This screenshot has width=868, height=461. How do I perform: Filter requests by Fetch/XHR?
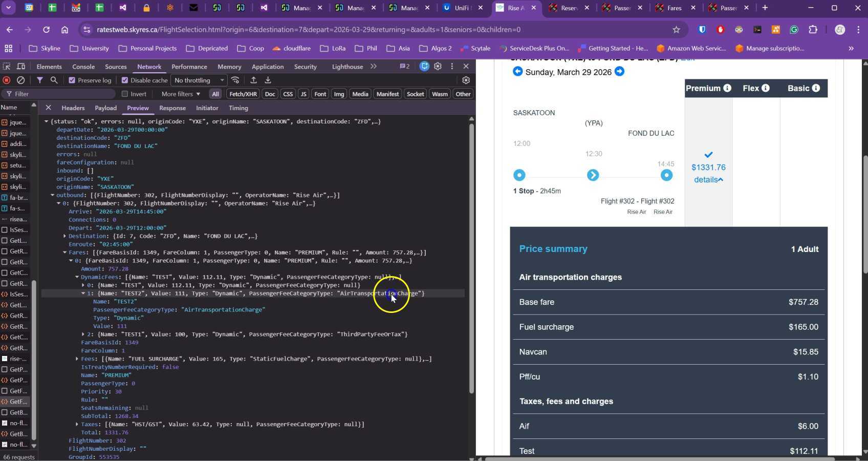coord(243,94)
